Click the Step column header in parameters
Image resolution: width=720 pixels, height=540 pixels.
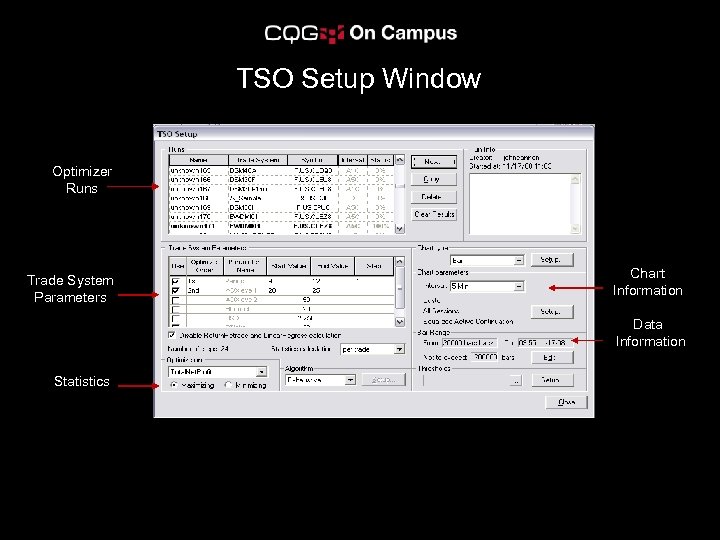(x=374, y=266)
